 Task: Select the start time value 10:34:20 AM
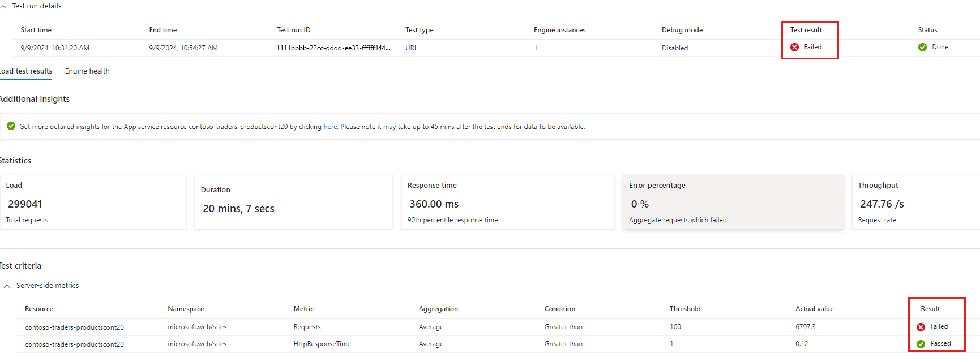[x=55, y=48]
